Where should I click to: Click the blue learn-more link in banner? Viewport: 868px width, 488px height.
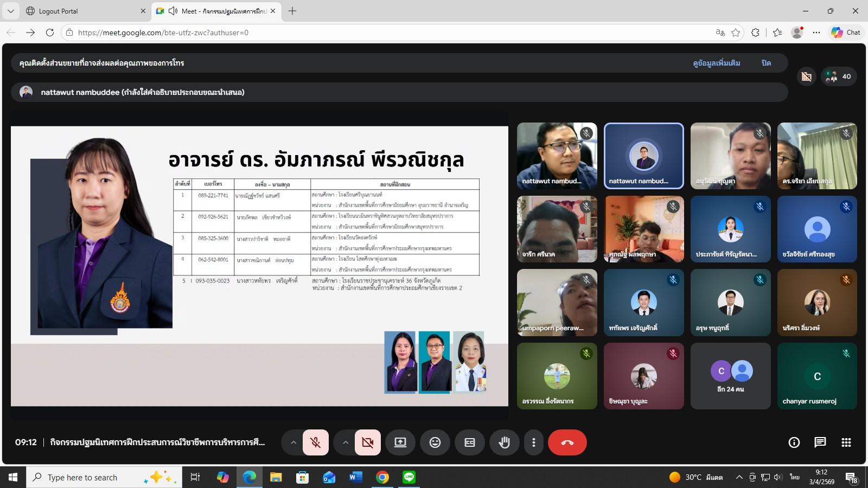716,63
